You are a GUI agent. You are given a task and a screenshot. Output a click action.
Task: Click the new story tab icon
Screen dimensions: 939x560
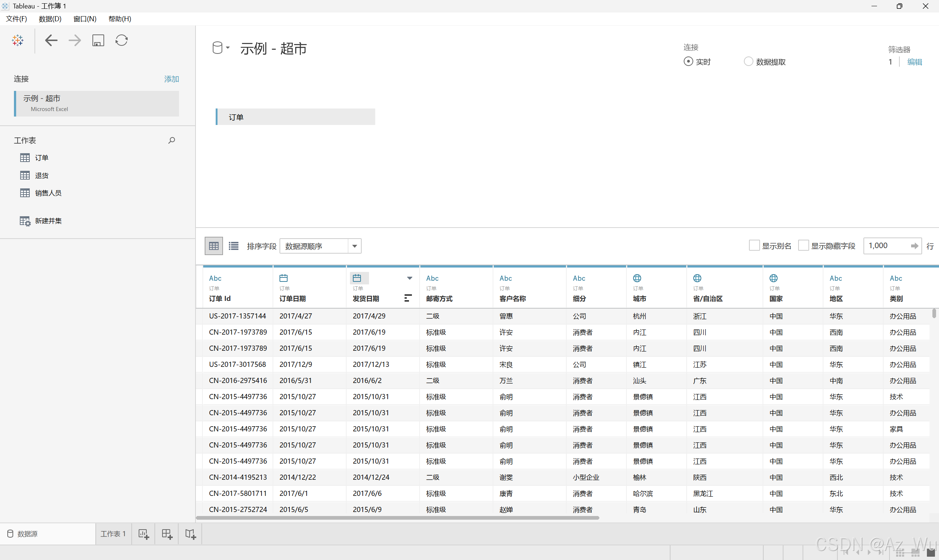point(190,534)
